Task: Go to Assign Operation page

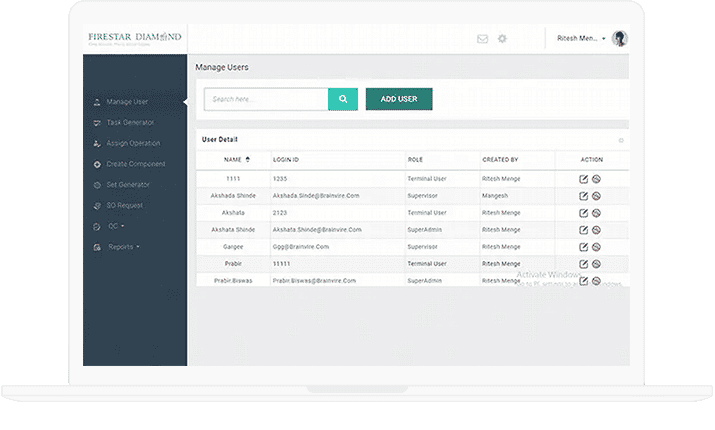Action: (132, 143)
